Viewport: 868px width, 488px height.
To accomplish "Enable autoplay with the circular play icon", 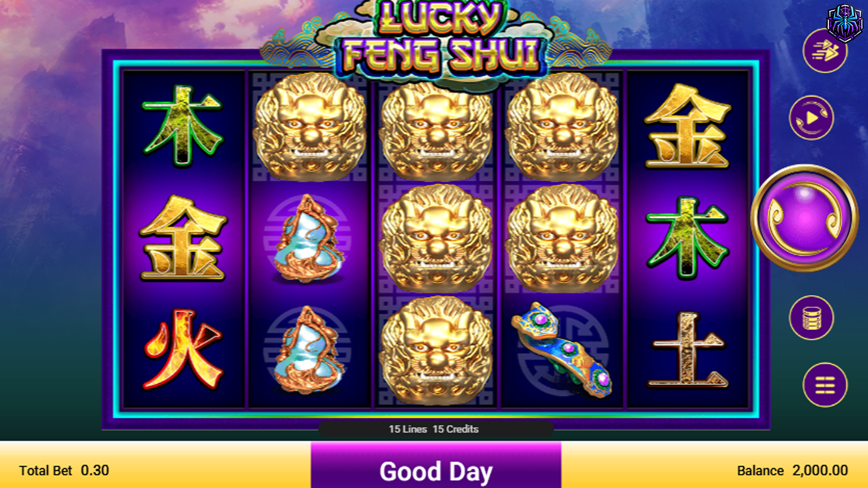I will pyautogui.click(x=811, y=118).
